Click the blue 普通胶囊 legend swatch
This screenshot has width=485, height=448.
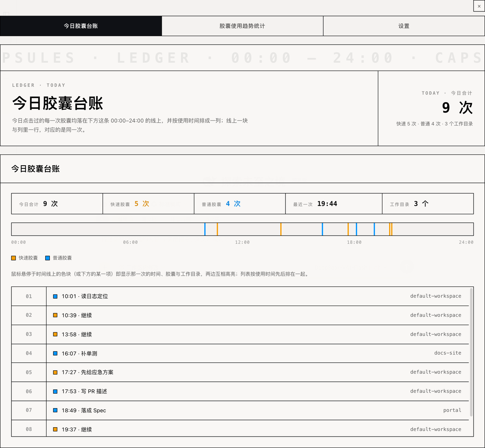coord(47,258)
